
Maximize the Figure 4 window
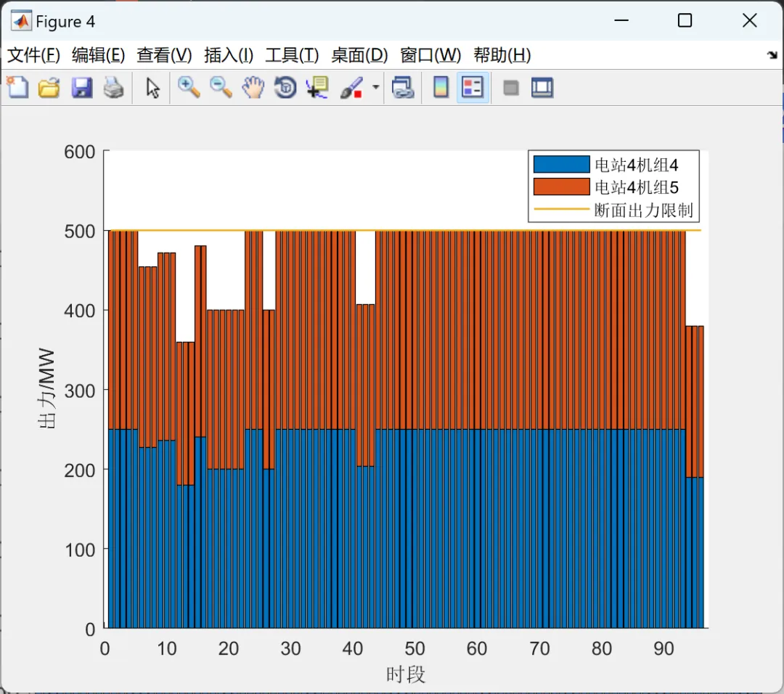[x=685, y=20]
